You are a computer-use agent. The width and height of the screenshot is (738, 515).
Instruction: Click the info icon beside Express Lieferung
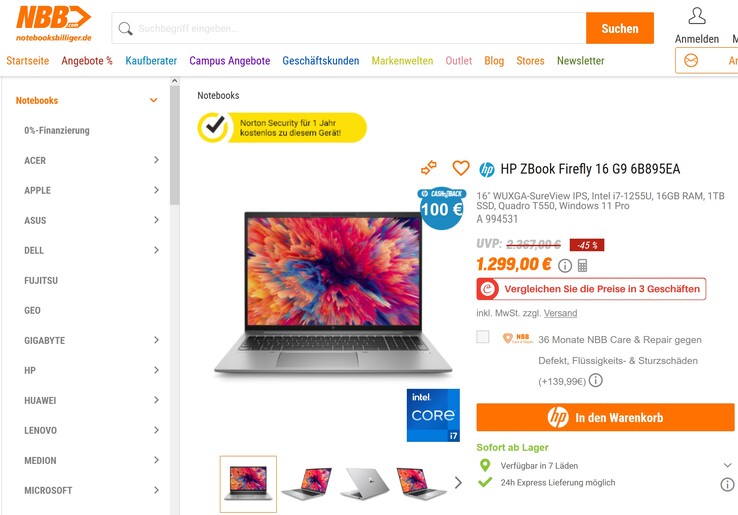click(727, 484)
